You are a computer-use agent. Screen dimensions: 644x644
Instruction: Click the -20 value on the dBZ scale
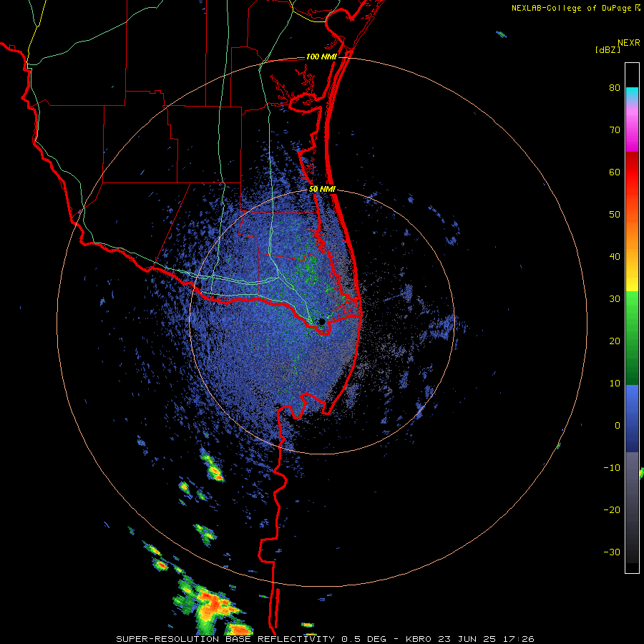pos(612,510)
